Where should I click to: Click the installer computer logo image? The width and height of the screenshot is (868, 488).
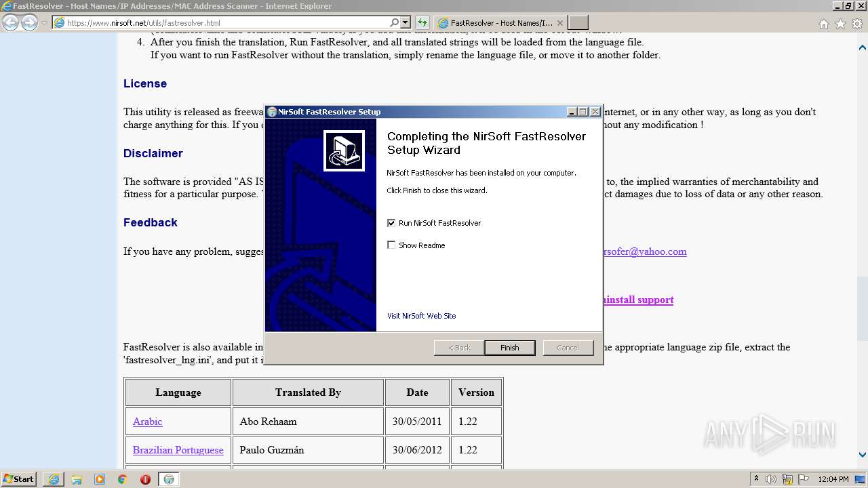[x=344, y=150]
